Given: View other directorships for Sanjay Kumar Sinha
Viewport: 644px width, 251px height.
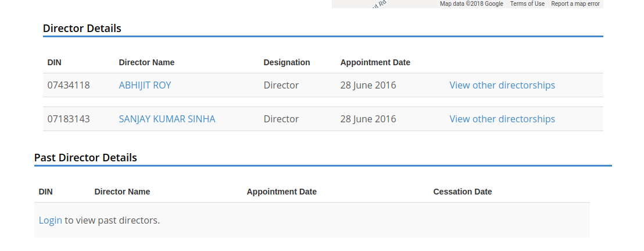Looking at the screenshot, I should [502, 119].
